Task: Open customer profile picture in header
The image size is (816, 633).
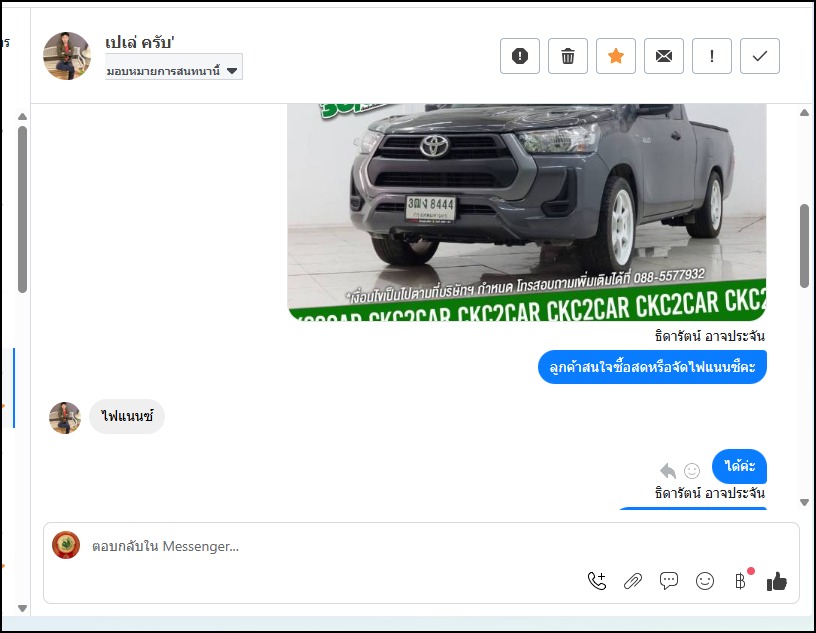Action: [67, 56]
